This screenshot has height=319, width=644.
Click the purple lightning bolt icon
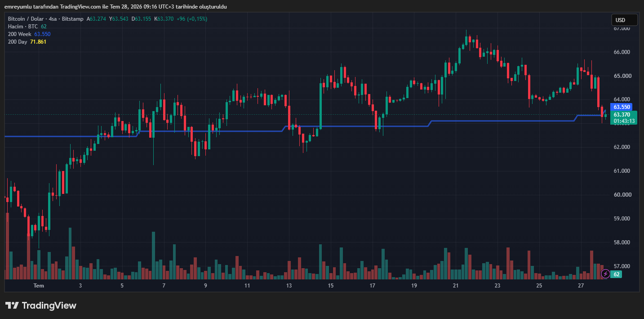[605, 274]
